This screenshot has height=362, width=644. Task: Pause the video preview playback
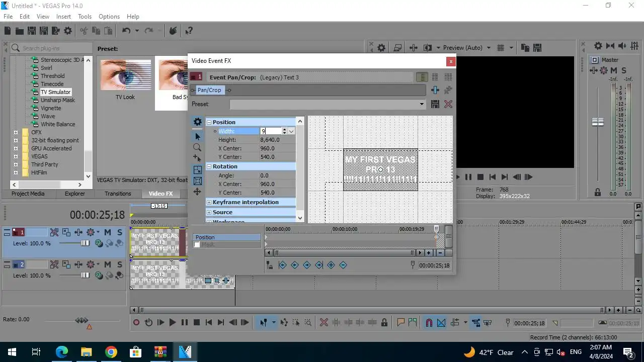pyautogui.click(x=468, y=177)
